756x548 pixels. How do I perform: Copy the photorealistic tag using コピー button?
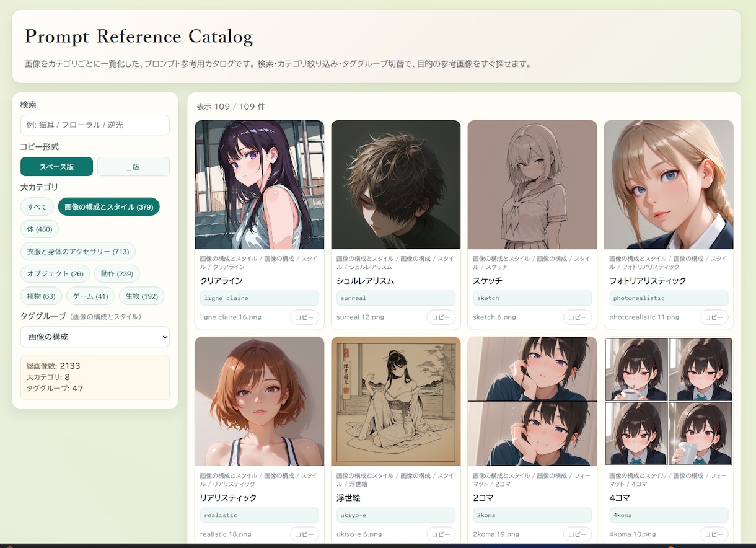(714, 317)
